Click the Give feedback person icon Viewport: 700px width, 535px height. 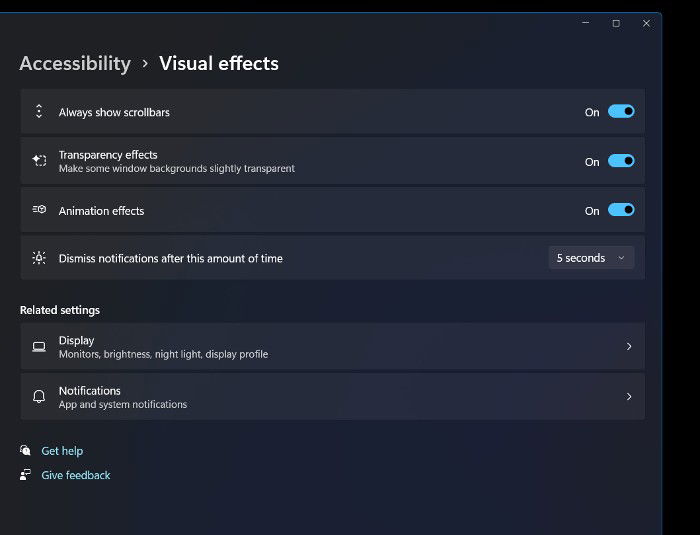(x=25, y=474)
